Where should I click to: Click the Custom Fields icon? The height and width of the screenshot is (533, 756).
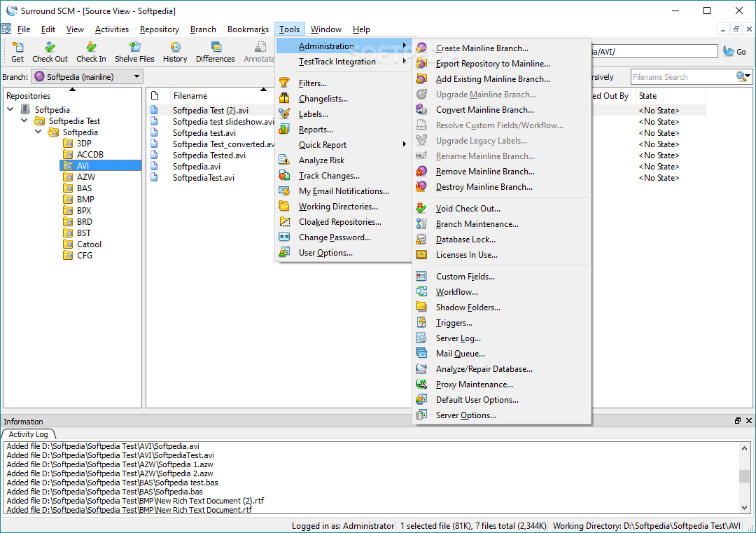421,276
